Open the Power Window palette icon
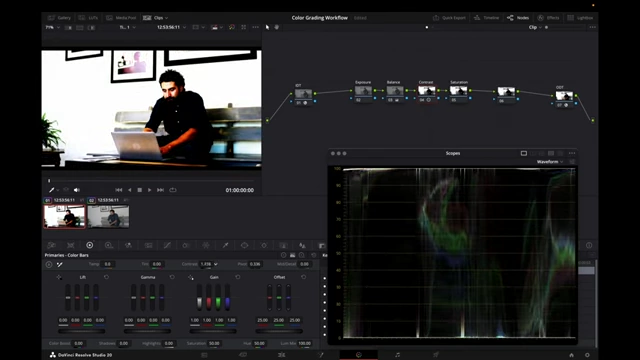 point(244,245)
